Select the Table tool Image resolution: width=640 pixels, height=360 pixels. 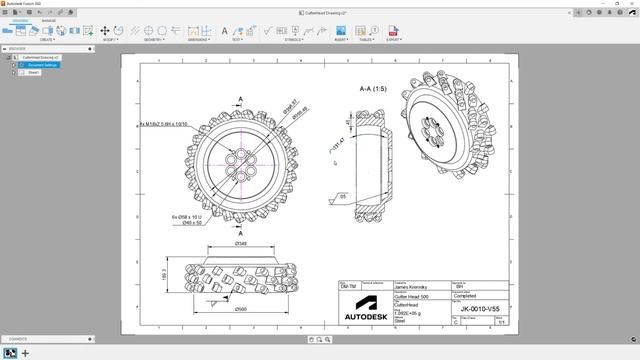360,31
